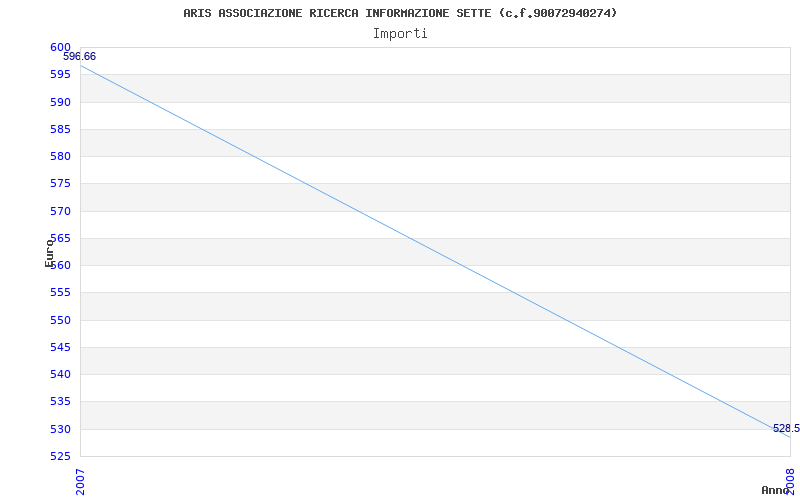This screenshot has width=800, height=500.
Task: Click the 535 y-axis tick label
Action: pos(60,402)
